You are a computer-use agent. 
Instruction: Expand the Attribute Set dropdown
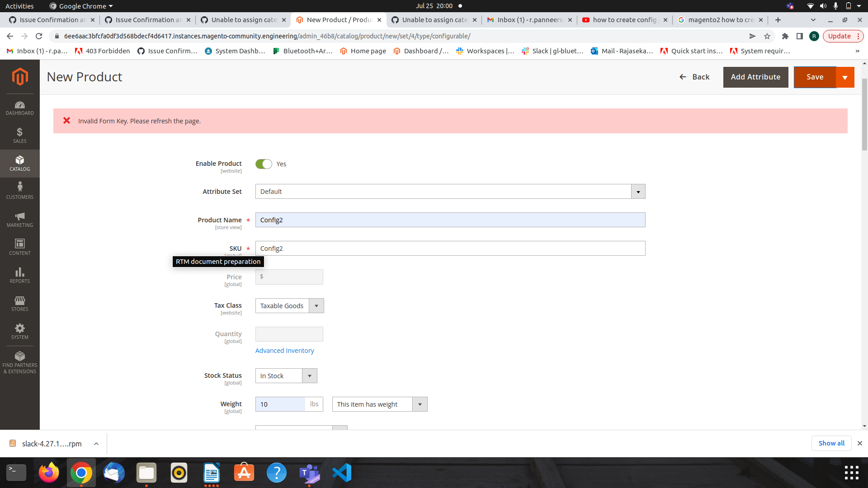coord(450,192)
